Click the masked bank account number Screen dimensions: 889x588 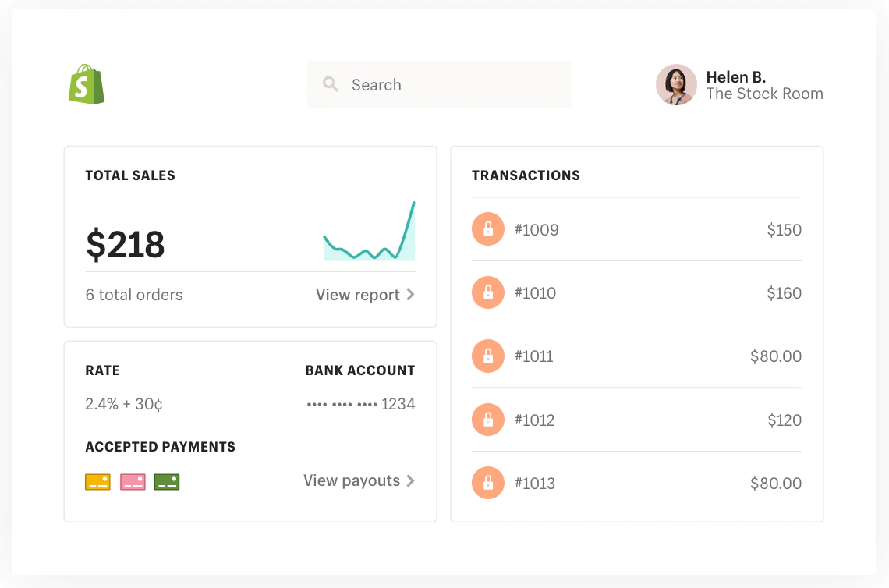click(360, 404)
